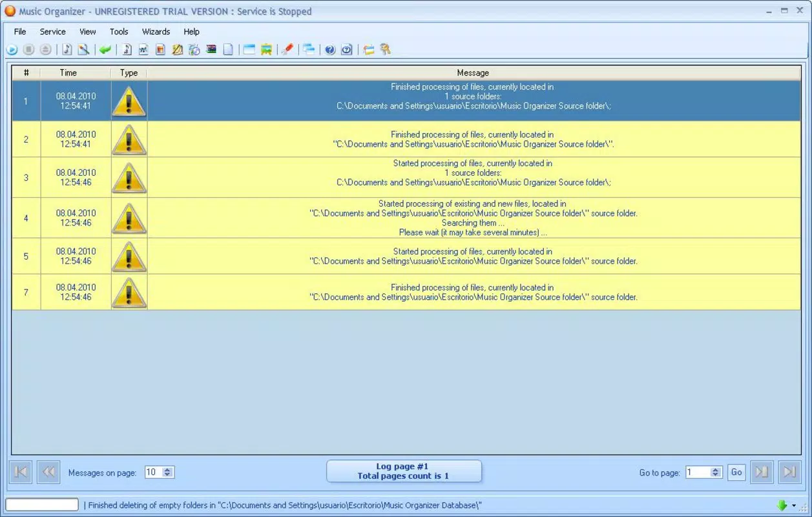Click the Go to page number field
Image resolution: width=812 pixels, height=517 pixels.
[698, 472]
